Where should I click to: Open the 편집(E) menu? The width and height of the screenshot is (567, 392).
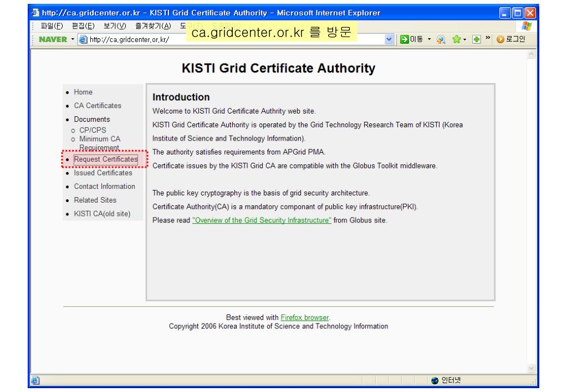pyautogui.click(x=83, y=26)
